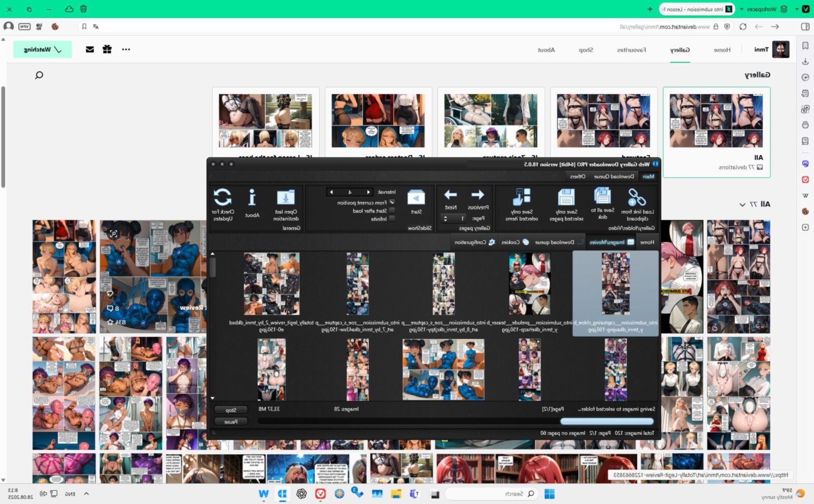814x504 pixels.
Task: Enable the Infinite slideshow checkbox
Action: 392,219
